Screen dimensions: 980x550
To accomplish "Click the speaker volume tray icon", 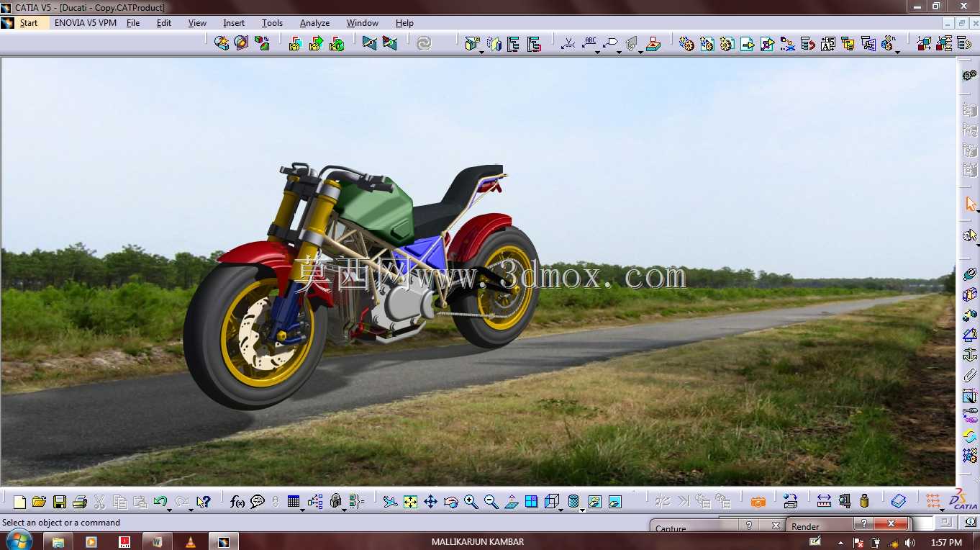I will pos(910,542).
